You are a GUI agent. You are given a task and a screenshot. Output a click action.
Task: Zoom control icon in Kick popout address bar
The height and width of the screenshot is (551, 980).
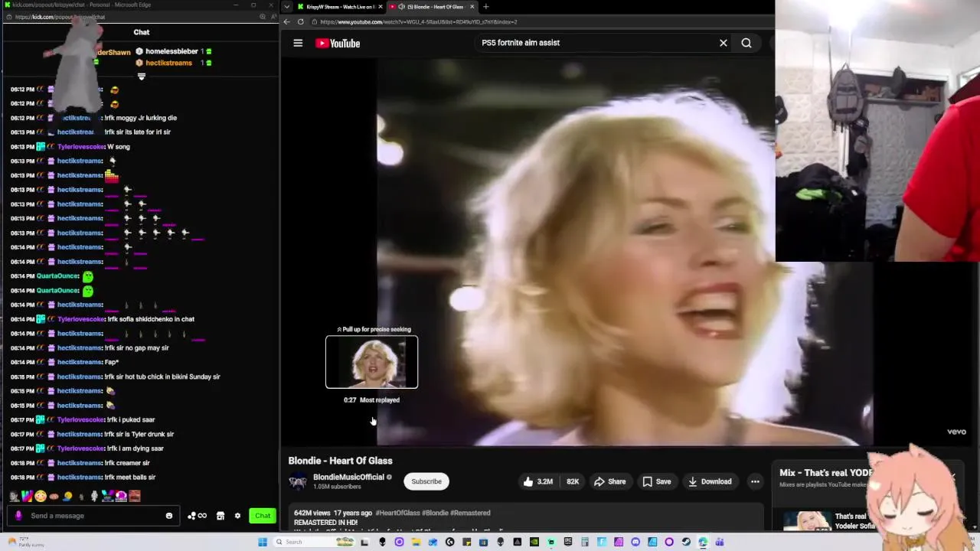[x=263, y=16]
